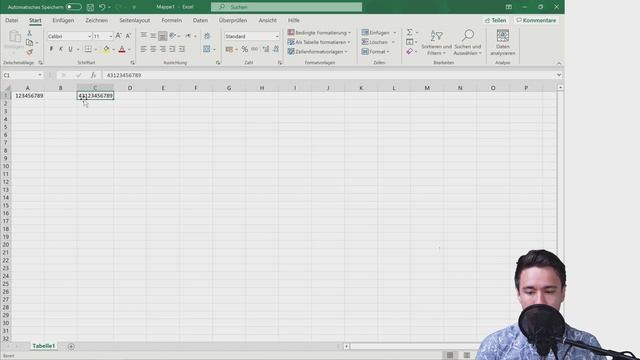
Task: Open Als Tabelle formatieren dropdown
Action: tap(319, 42)
